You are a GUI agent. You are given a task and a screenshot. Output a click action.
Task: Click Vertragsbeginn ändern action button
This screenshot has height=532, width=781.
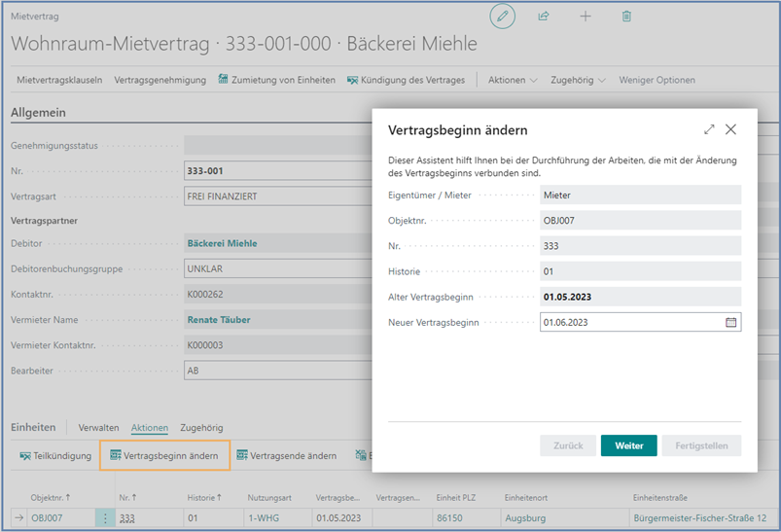(x=164, y=455)
